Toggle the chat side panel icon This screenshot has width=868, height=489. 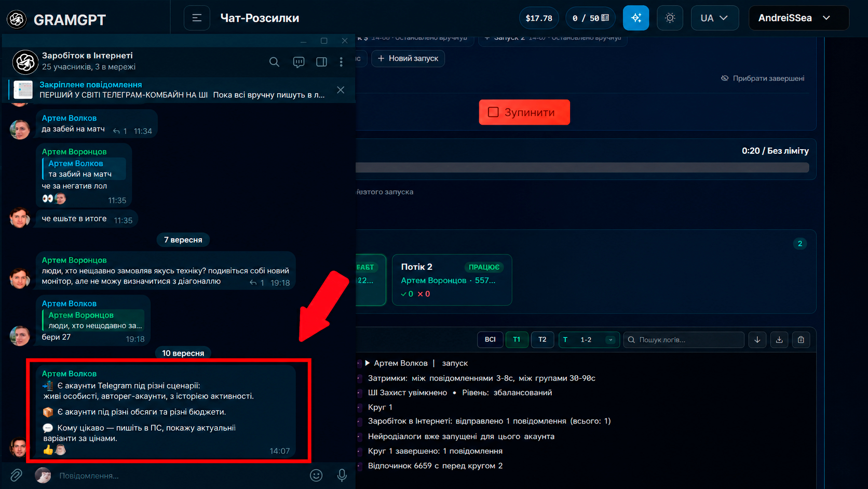pos(321,62)
